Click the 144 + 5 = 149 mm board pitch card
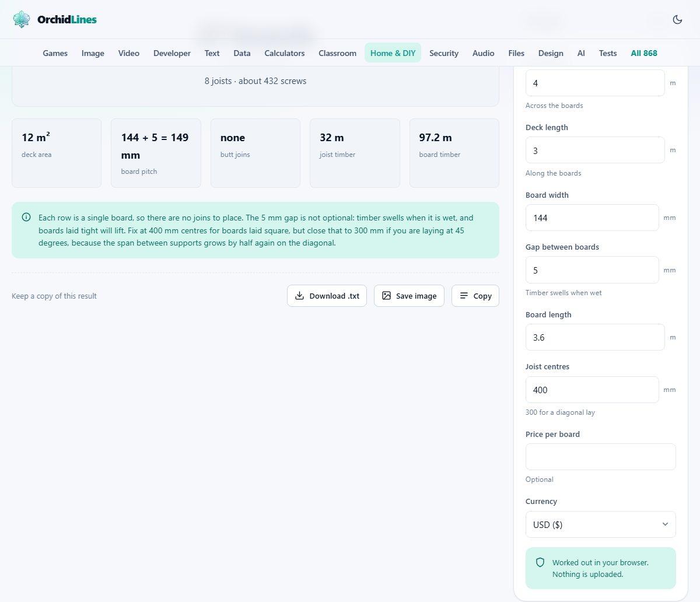This screenshot has width=700, height=602. (156, 153)
